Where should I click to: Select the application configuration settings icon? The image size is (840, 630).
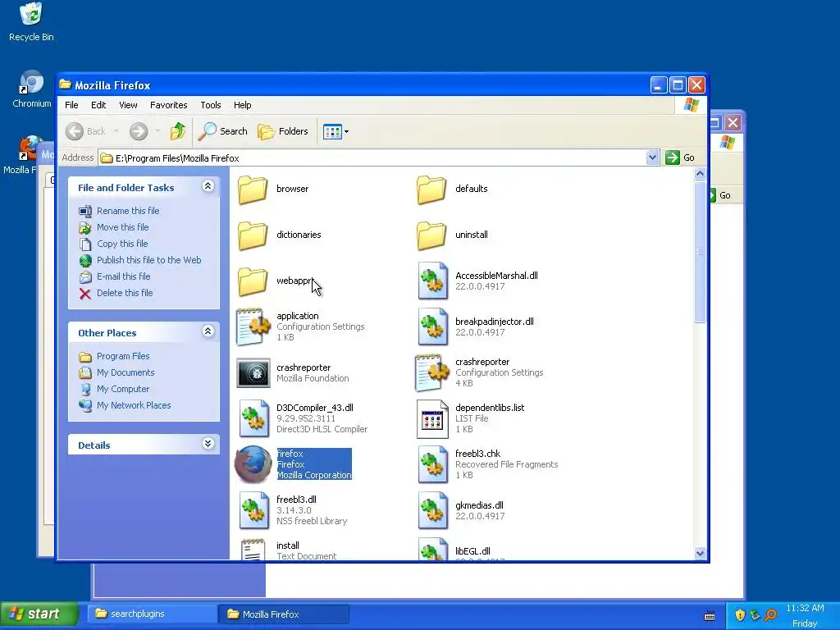253,326
